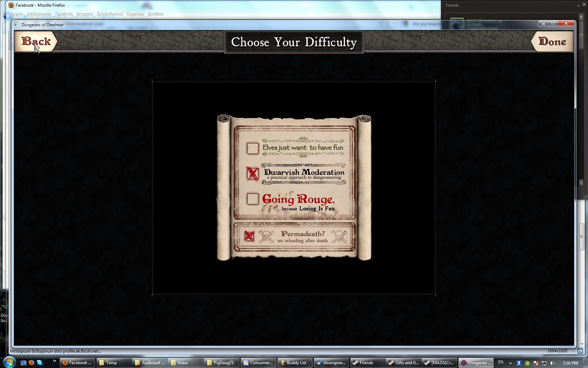Open the Αρχείο menu in Firefox
This screenshot has width=588, height=368.
(17, 14)
